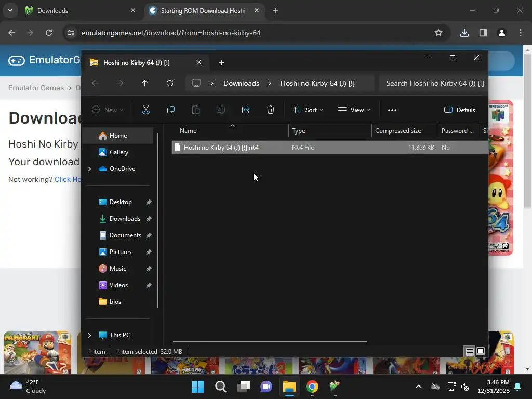Add a new File Explorer tab
The height and width of the screenshot is (399, 532).
pyautogui.click(x=221, y=62)
